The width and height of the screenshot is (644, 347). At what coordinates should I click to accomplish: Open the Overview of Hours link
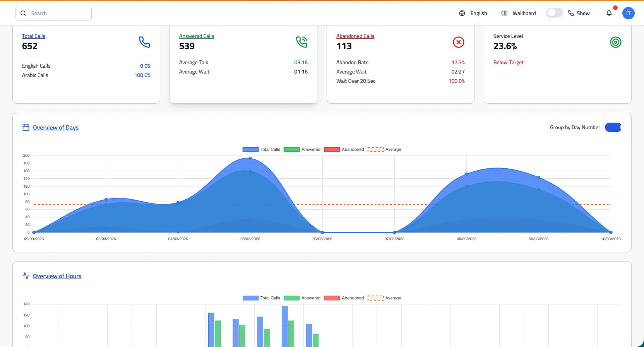pos(57,276)
